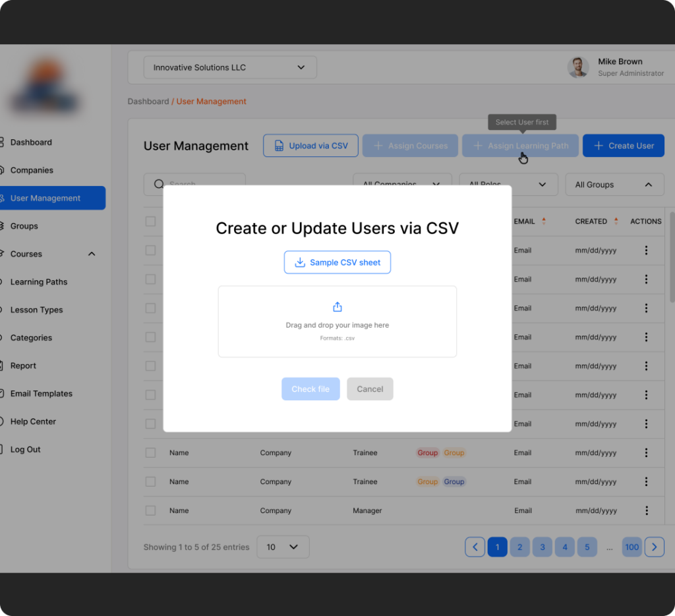
Task: Open the All Groups filter dropdown
Action: click(x=614, y=185)
